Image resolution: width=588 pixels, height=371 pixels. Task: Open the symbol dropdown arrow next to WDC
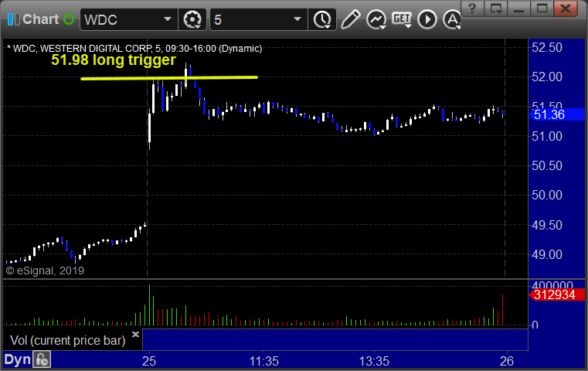click(168, 19)
